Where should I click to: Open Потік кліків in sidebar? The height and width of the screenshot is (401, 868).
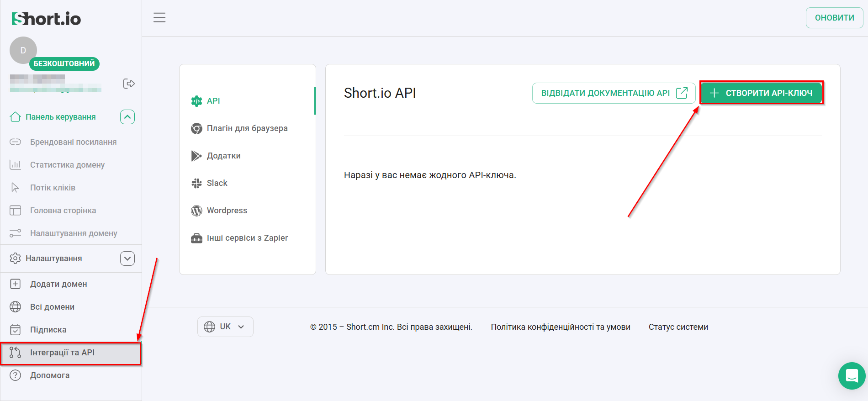(x=71, y=188)
